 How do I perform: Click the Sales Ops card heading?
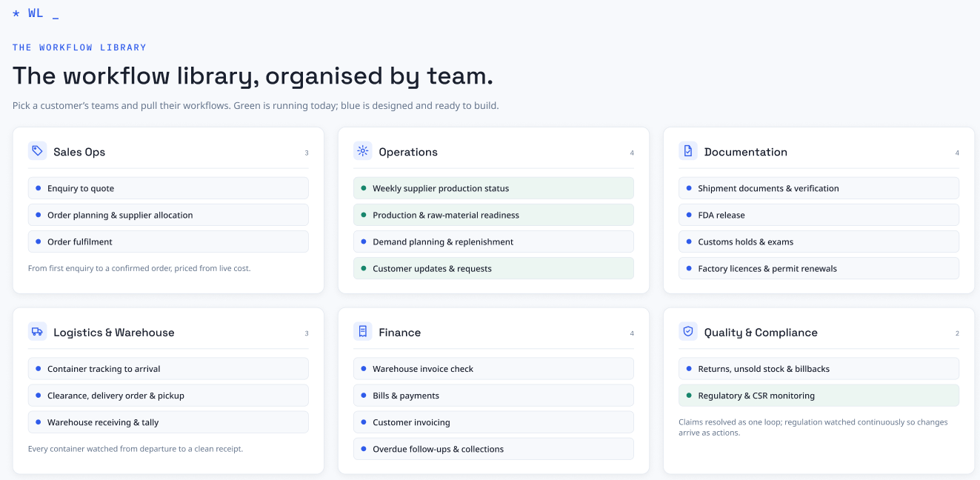pyautogui.click(x=79, y=152)
